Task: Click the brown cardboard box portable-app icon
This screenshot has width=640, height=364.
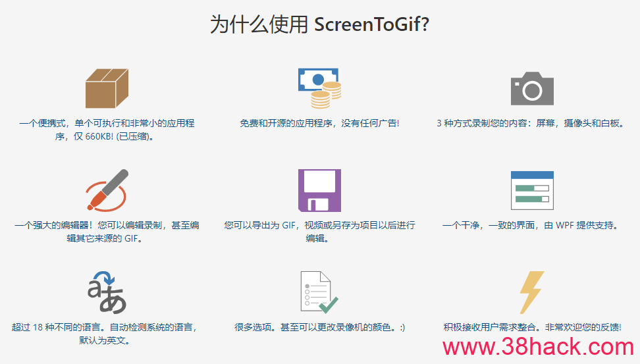Action: click(x=107, y=88)
